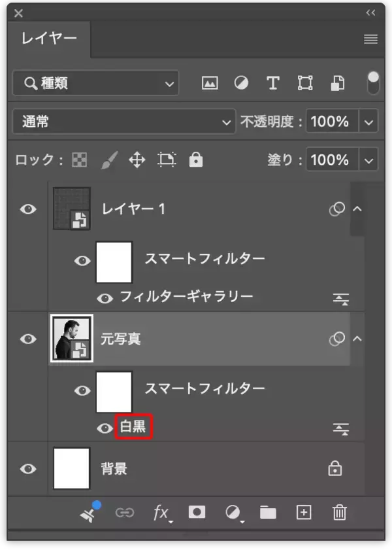Hide the 背景 layer
The width and height of the screenshot is (392, 550).
click(28, 469)
